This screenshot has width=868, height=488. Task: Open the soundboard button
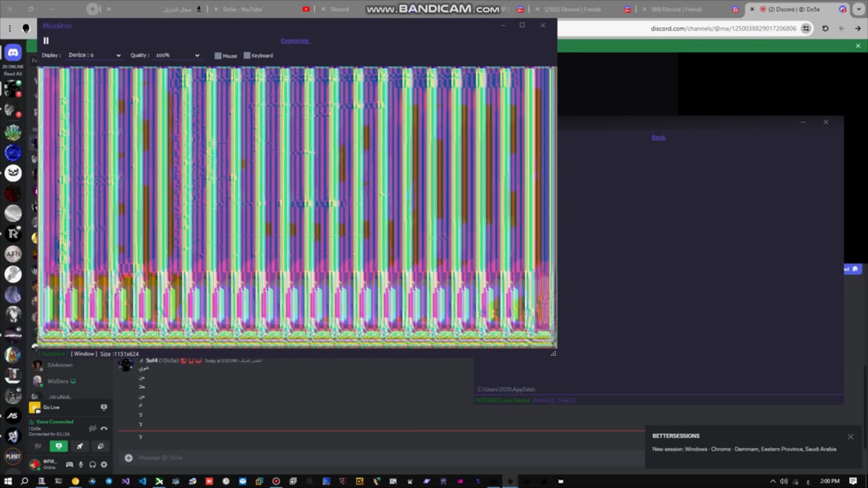pyautogui.click(x=100, y=446)
